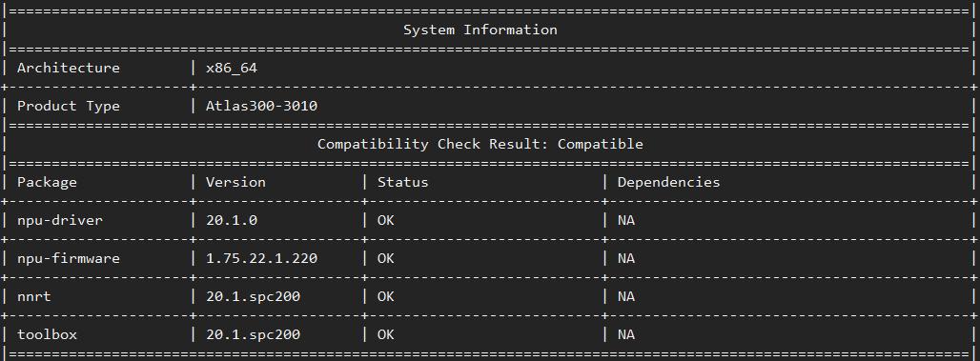This screenshot has width=980, height=361.
Task: Click the 'toolbox' package name
Action: point(47,334)
